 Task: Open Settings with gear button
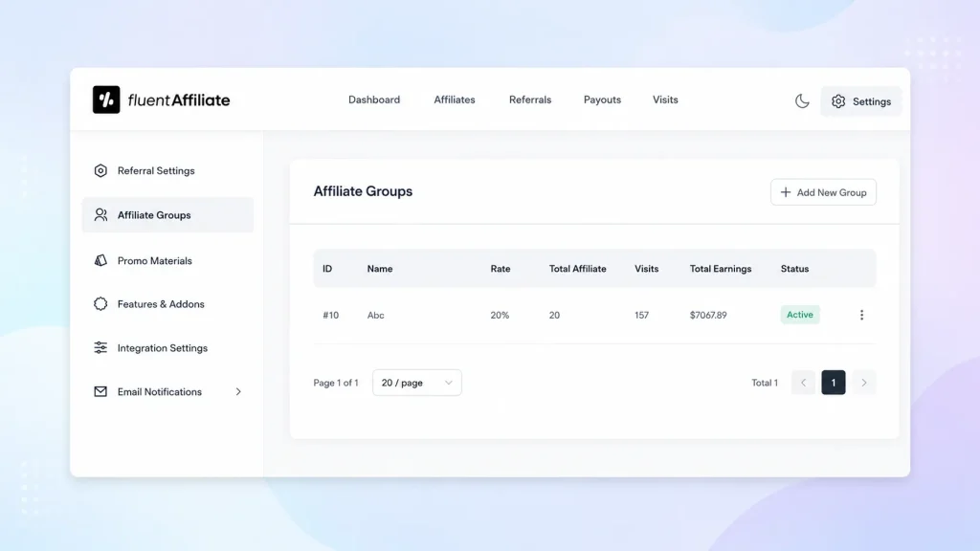click(860, 101)
